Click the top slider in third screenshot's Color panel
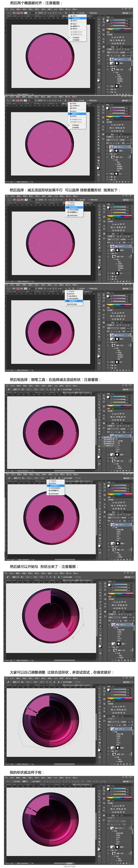 119,207
